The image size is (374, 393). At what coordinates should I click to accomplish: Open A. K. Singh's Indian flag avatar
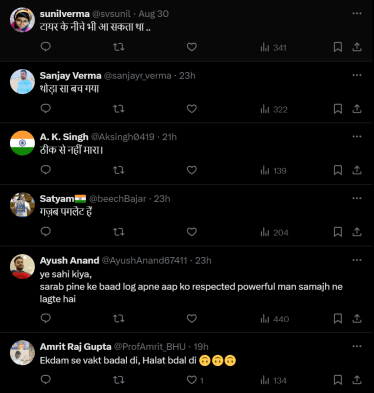click(22, 143)
